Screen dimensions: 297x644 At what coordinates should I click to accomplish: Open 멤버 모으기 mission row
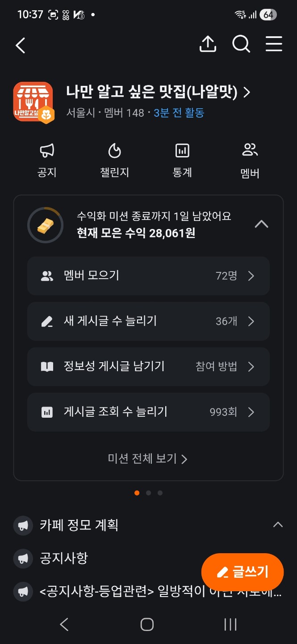pos(148,276)
